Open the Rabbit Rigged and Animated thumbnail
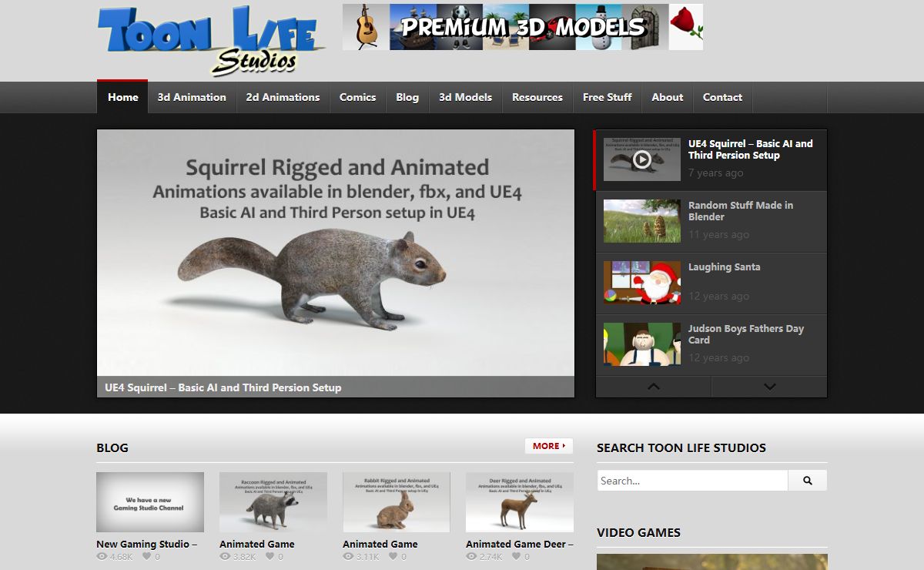924x570 pixels. coord(396,501)
